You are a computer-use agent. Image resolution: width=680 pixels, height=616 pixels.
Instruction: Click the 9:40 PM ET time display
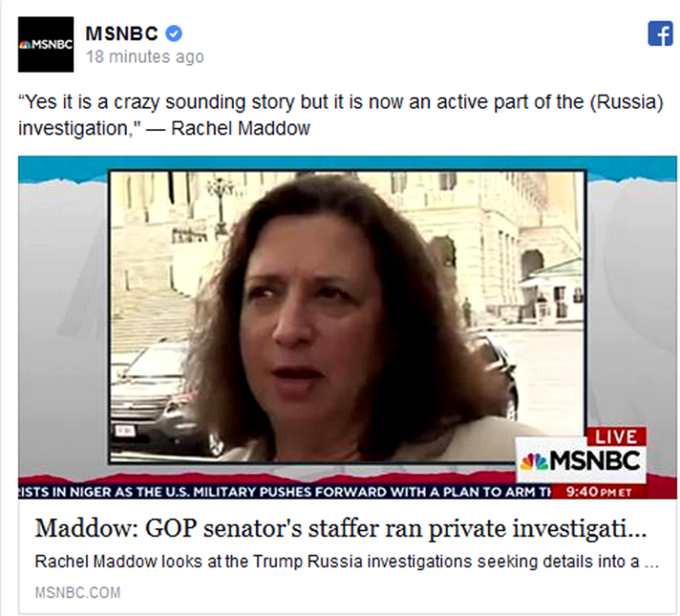(599, 492)
